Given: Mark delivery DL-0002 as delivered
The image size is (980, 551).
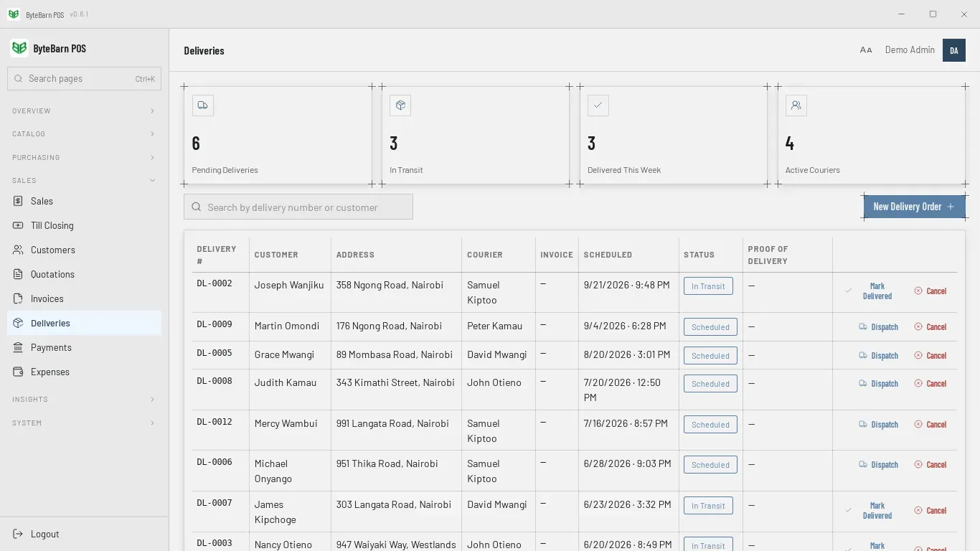Looking at the screenshot, I should coord(870,291).
